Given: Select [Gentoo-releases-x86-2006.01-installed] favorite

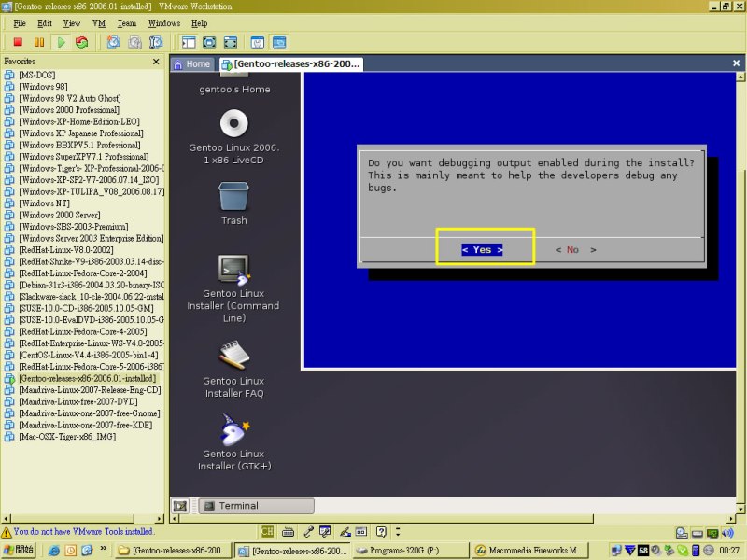Looking at the screenshot, I should tap(87, 378).
